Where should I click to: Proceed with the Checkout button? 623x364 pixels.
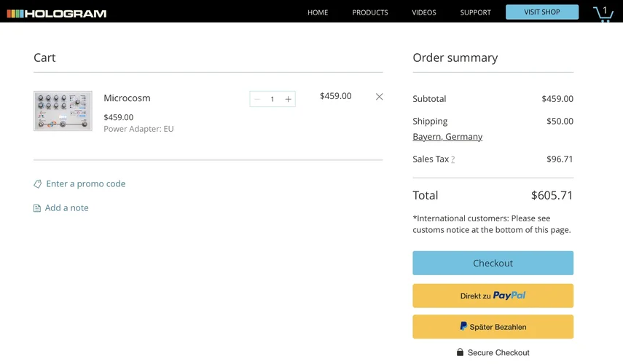[x=493, y=263]
